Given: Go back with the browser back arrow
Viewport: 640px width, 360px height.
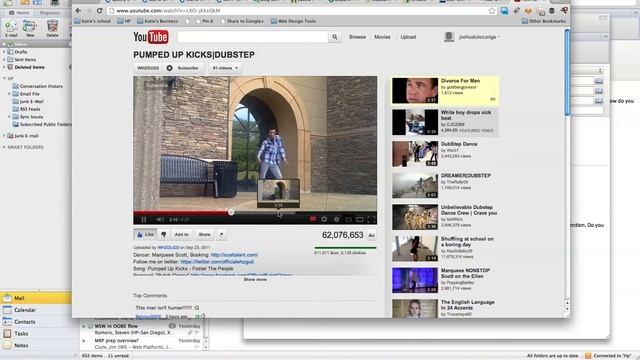Looking at the screenshot, I should [79, 11].
